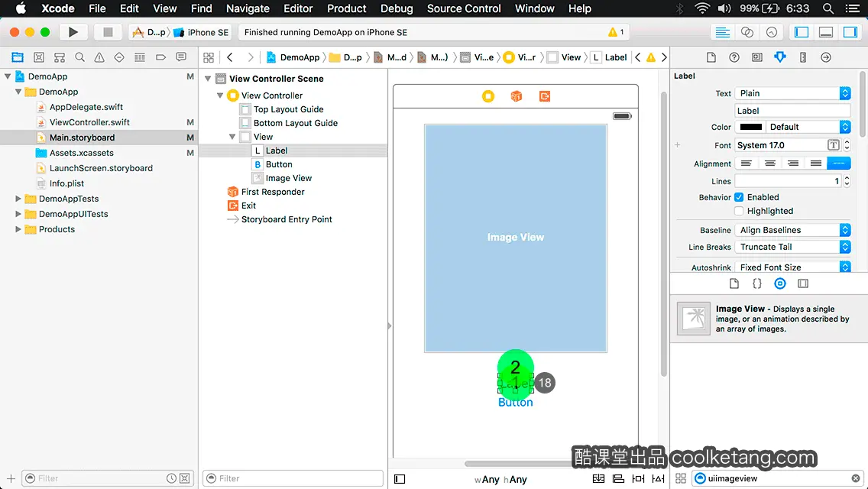Screen dimensions: 868x489
Task: Open the Baseline dropdown
Action: pyautogui.click(x=792, y=230)
